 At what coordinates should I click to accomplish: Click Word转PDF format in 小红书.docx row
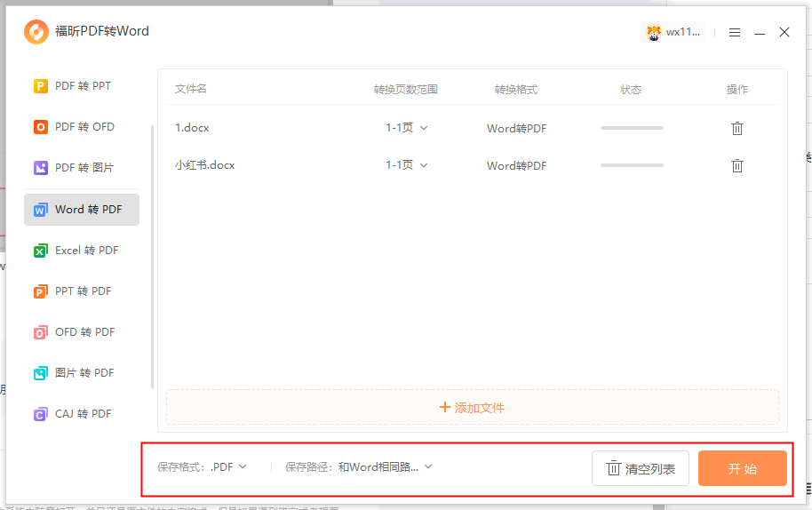(517, 165)
